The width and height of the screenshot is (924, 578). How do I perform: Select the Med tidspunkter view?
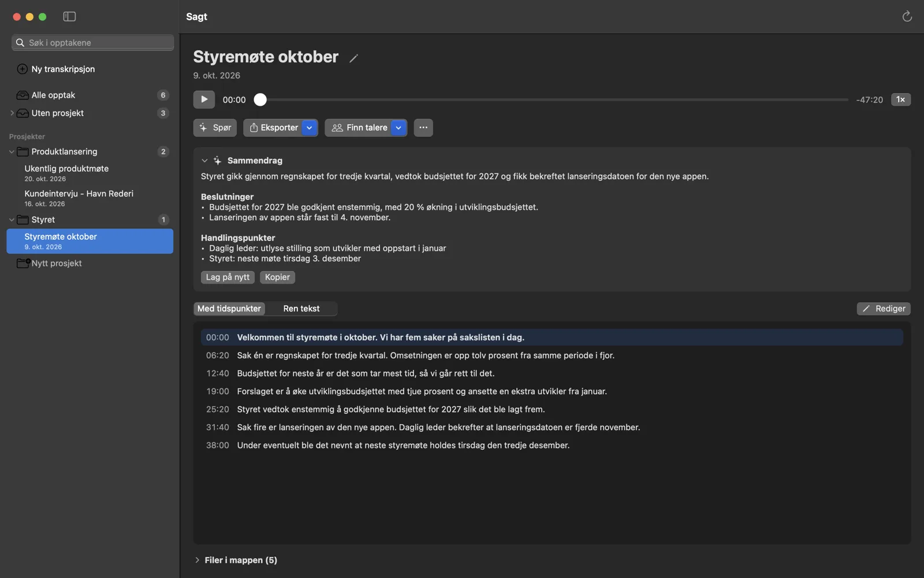(x=229, y=309)
